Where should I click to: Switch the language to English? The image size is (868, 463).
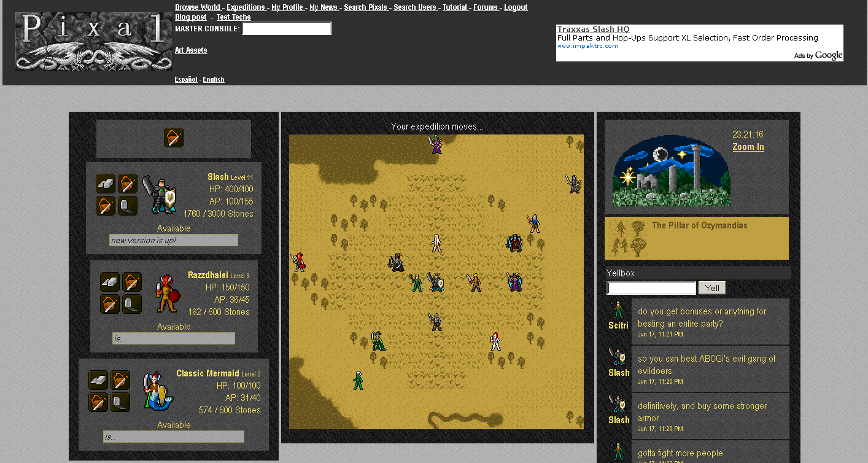pyautogui.click(x=214, y=79)
